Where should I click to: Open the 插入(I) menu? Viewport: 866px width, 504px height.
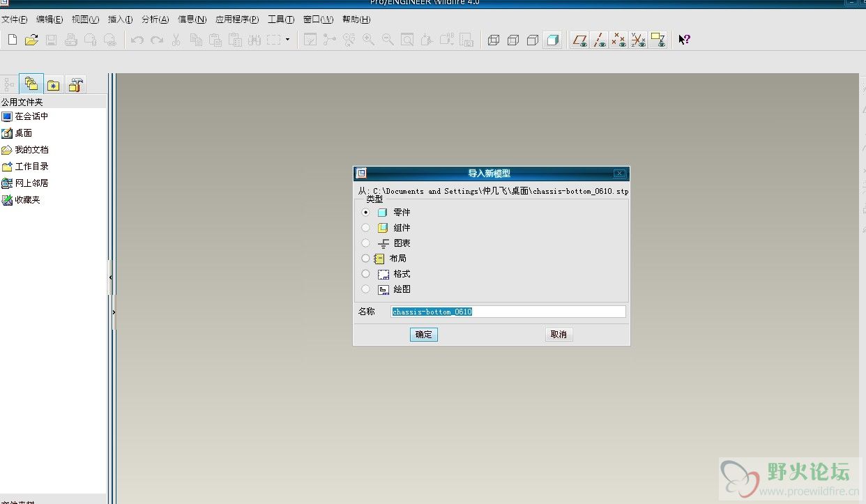coord(120,20)
